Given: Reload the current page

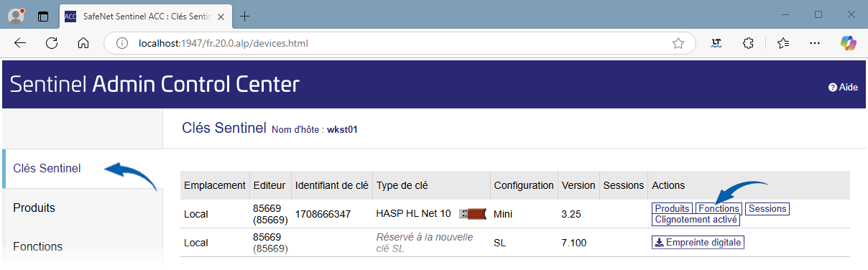Looking at the screenshot, I should [52, 43].
